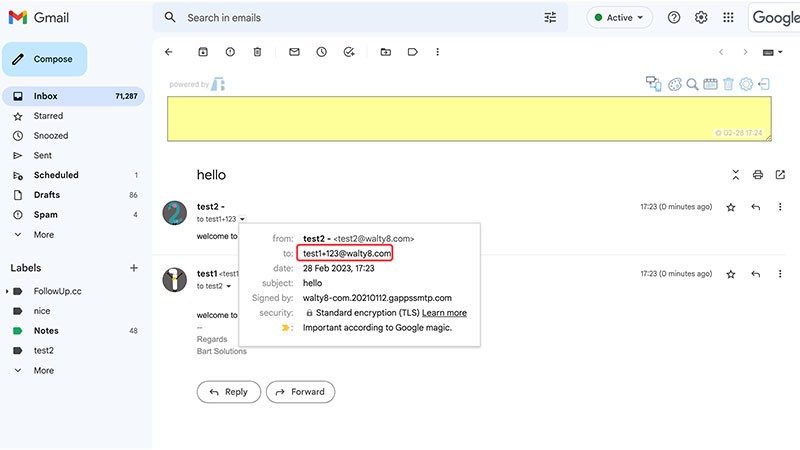
Task: Click the Compose button
Action: pyautogui.click(x=45, y=59)
